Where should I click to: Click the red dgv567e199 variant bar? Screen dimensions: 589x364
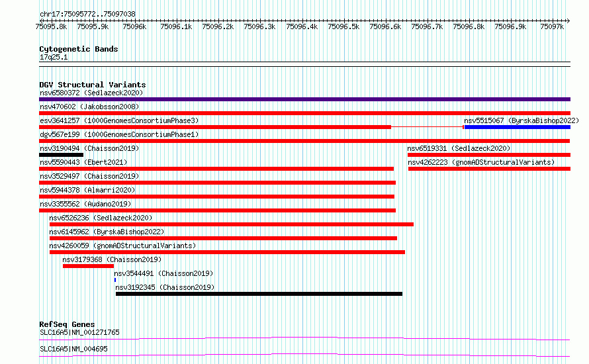[304, 141]
